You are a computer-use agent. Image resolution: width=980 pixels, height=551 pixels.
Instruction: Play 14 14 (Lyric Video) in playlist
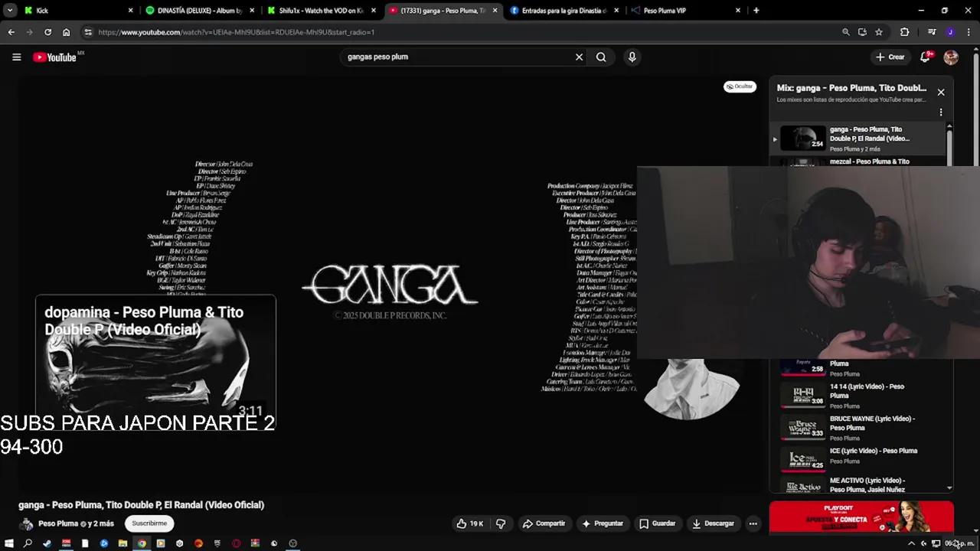(859, 396)
